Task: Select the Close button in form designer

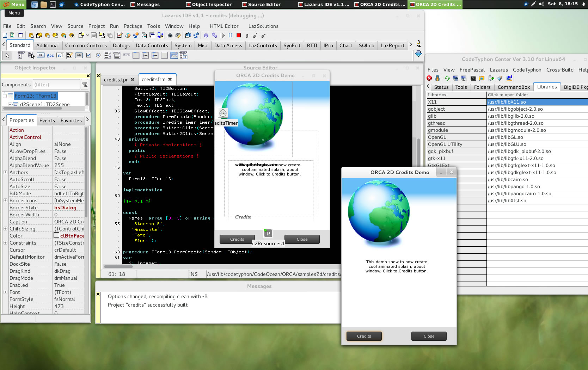Action: tap(302, 239)
